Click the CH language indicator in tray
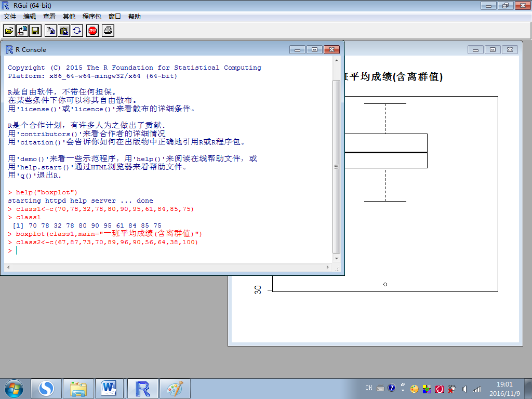The width and height of the screenshot is (532, 399). click(369, 388)
